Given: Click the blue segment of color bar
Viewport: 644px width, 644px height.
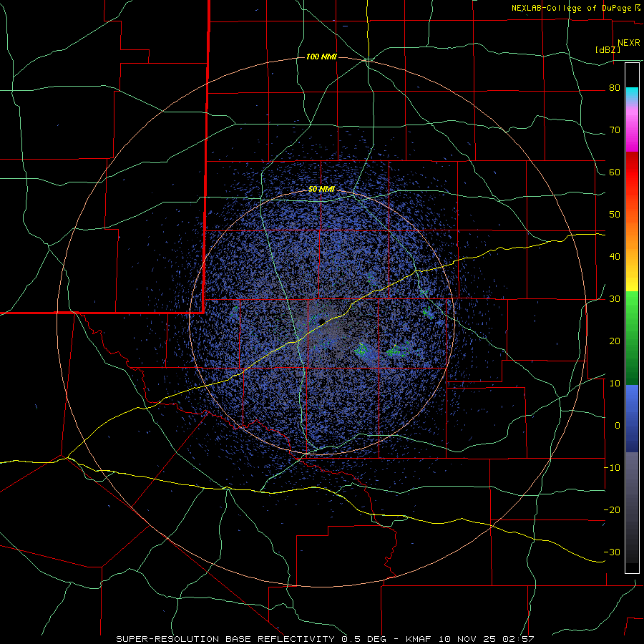Looking at the screenshot, I should coord(632,419).
